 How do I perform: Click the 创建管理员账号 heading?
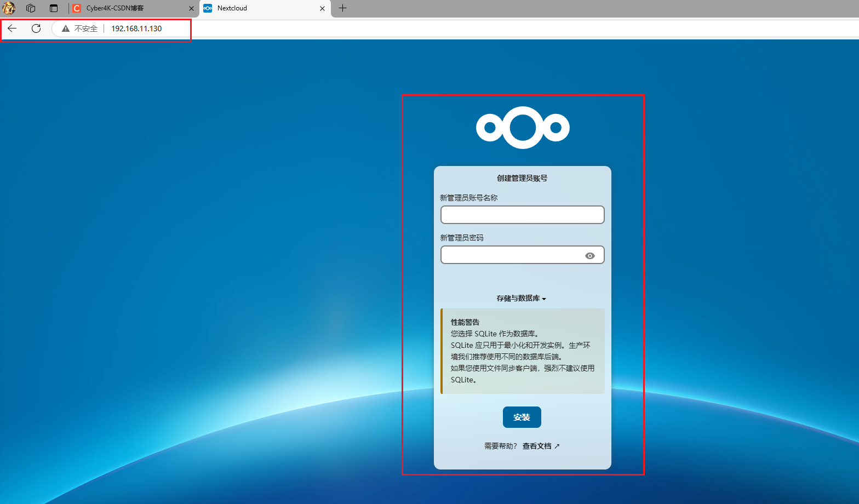point(522,178)
